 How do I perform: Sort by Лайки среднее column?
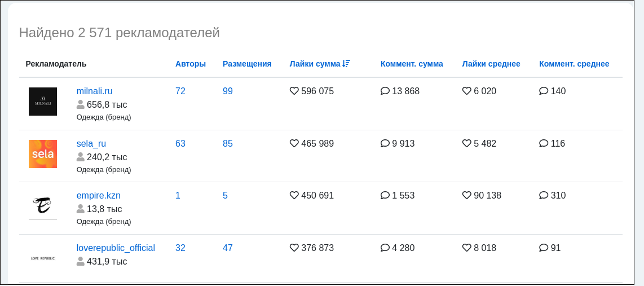pos(491,64)
